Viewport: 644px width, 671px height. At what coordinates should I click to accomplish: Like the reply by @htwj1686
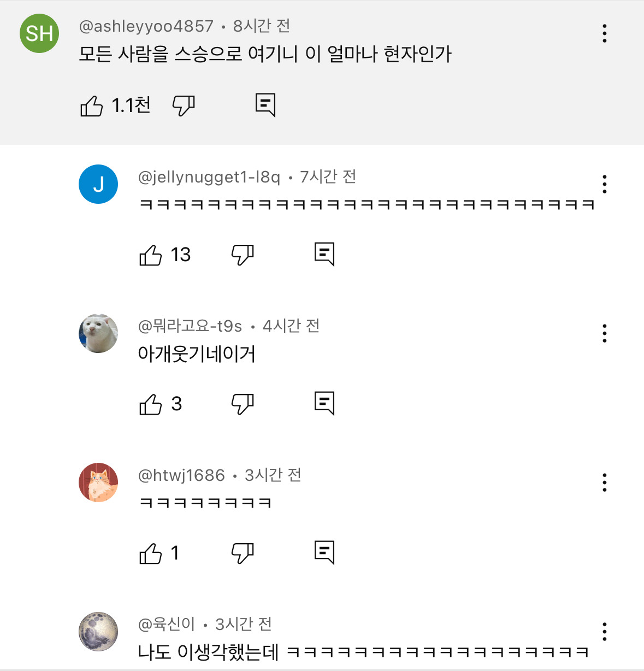point(151,553)
